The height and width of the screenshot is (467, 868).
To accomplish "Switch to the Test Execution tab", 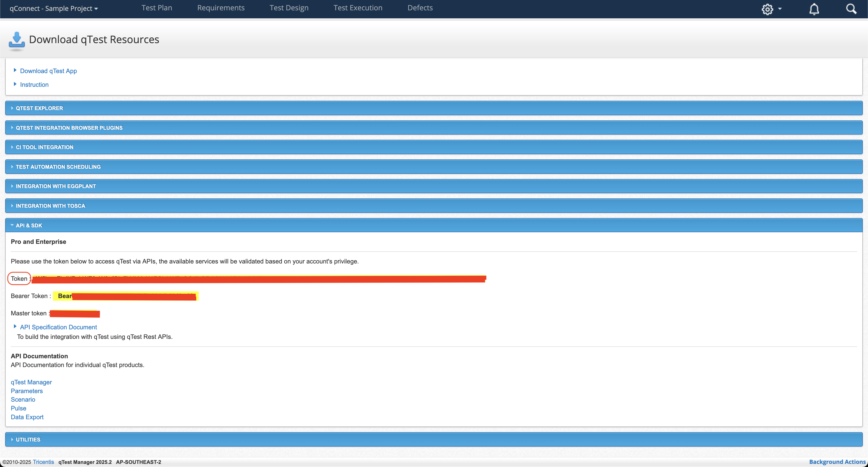I will pyautogui.click(x=358, y=8).
